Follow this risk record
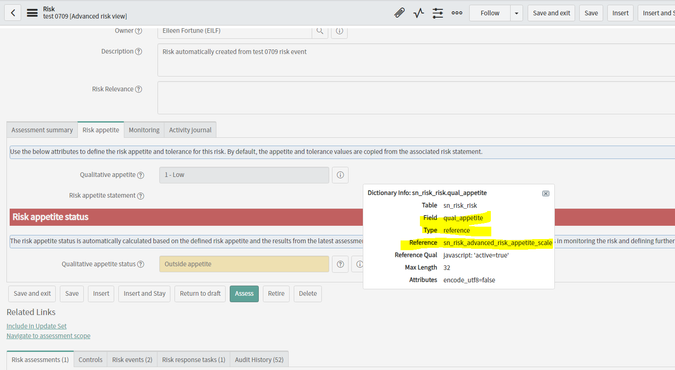 tap(490, 13)
